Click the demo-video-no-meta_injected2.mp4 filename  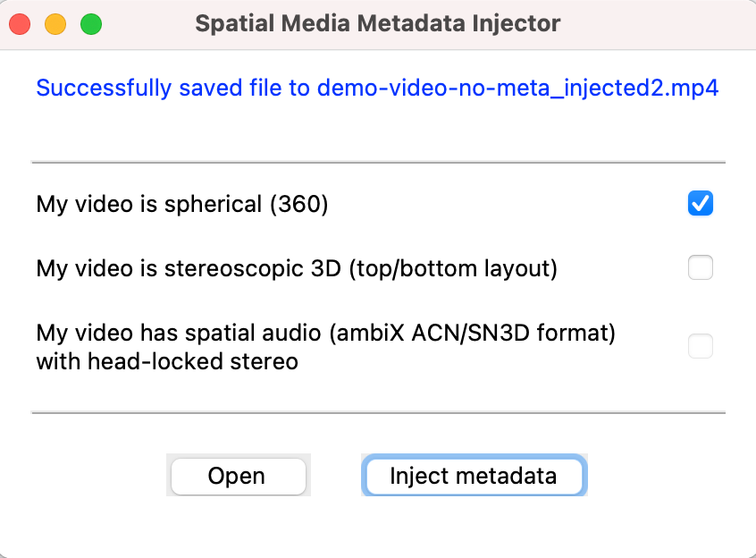point(518,89)
